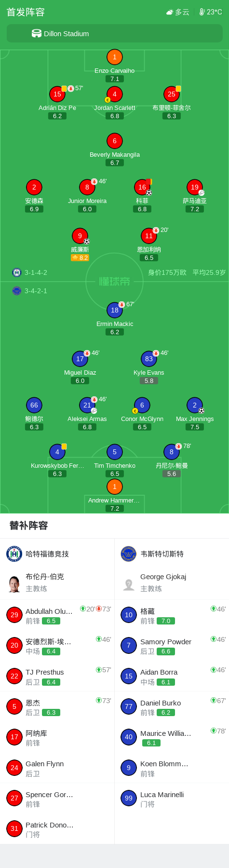This screenshot has height=868, width=229.
Task: Open substitute 22 TJ Presthus row
Action: [x=57, y=676]
